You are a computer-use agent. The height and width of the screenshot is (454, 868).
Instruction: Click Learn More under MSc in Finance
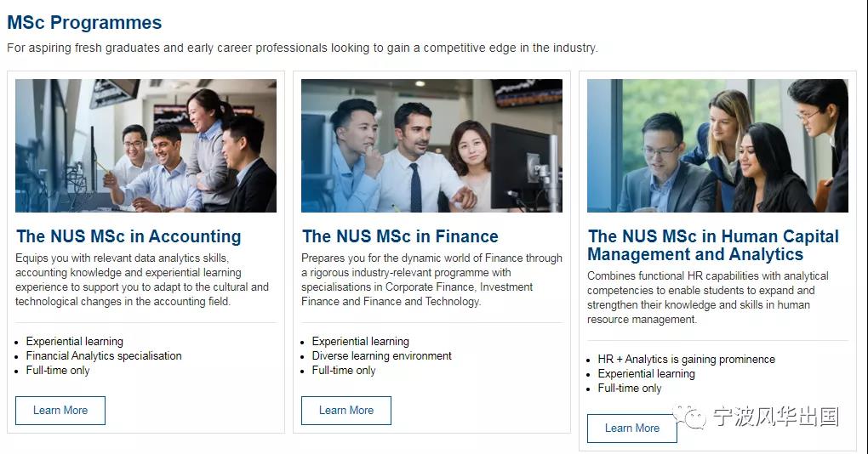346,411
